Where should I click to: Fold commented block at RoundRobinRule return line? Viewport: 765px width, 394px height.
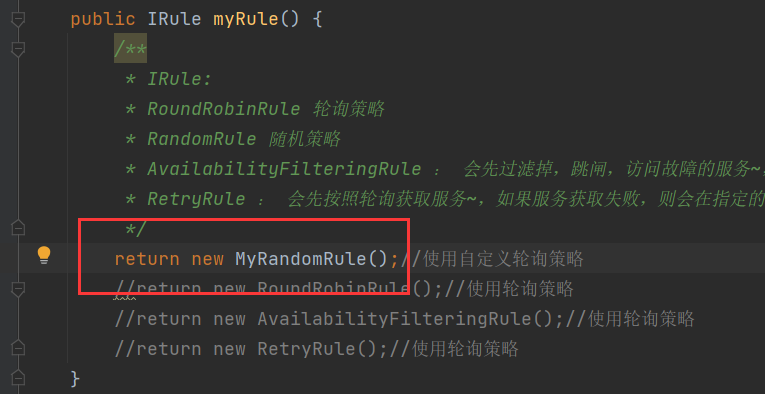pos(18,289)
